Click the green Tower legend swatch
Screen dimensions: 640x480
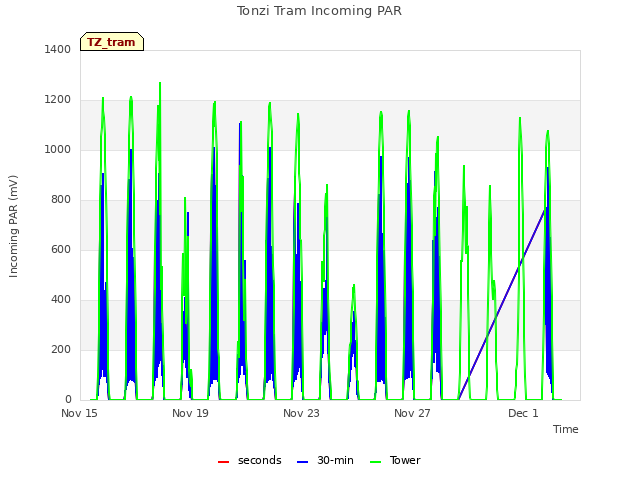pos(376,462)
